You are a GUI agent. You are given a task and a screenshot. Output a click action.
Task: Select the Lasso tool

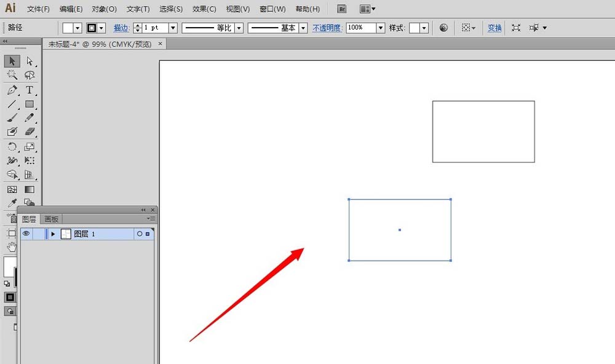click(x=30, y=74)
